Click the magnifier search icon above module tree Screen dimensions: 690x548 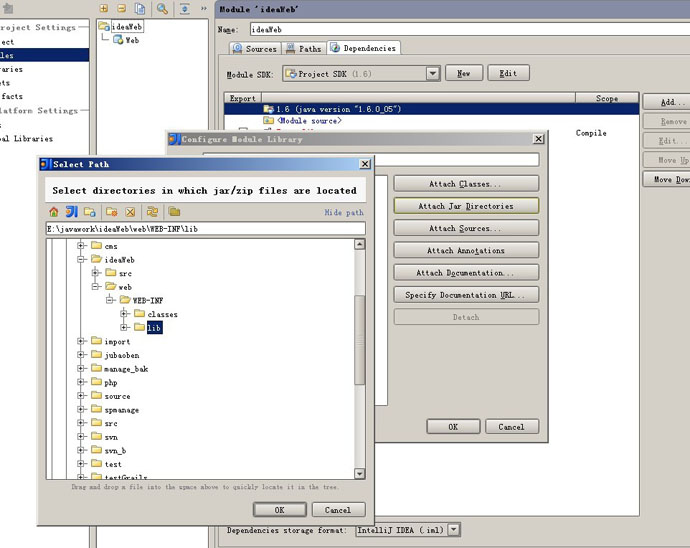pos(162,8)
